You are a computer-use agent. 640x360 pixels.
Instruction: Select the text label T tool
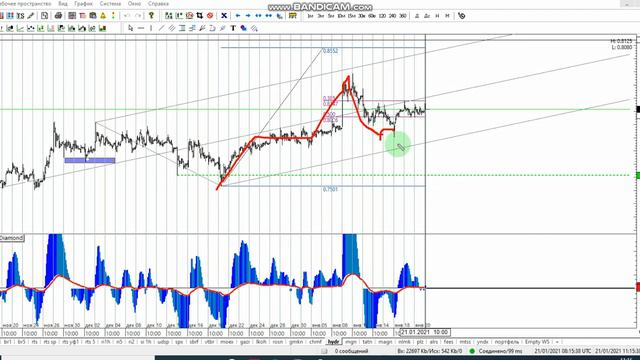click(x=233, y=28)
